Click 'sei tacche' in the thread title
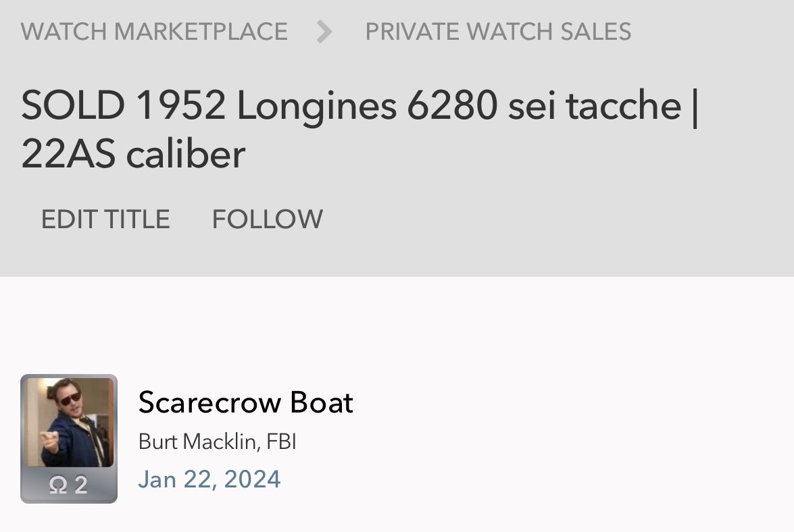The image size is (794, 532). [x=595, y=106]
